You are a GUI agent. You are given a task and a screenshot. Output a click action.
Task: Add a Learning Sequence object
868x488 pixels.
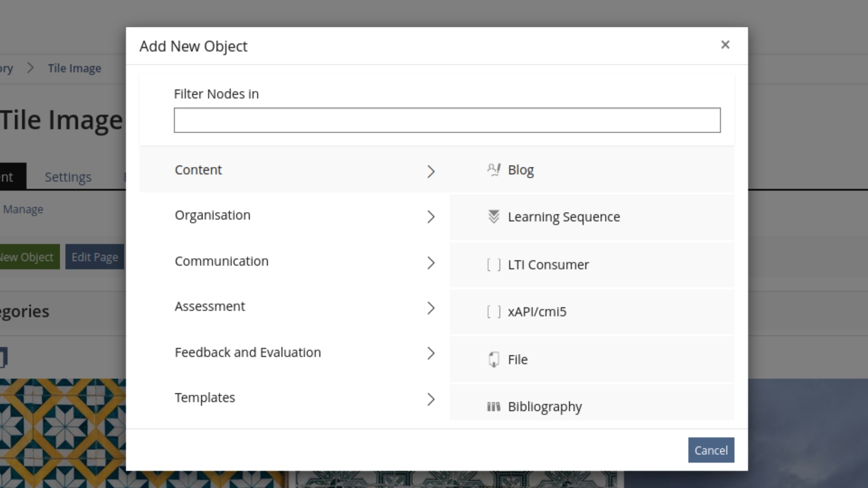564,217
